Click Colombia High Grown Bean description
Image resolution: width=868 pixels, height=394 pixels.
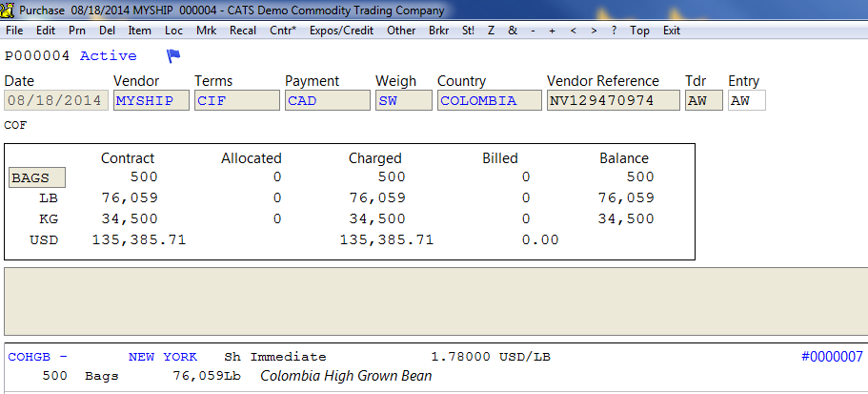(x=346, y=376)
